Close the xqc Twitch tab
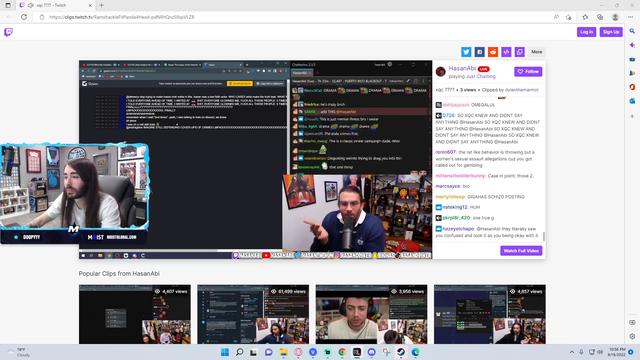 (90, 5)
